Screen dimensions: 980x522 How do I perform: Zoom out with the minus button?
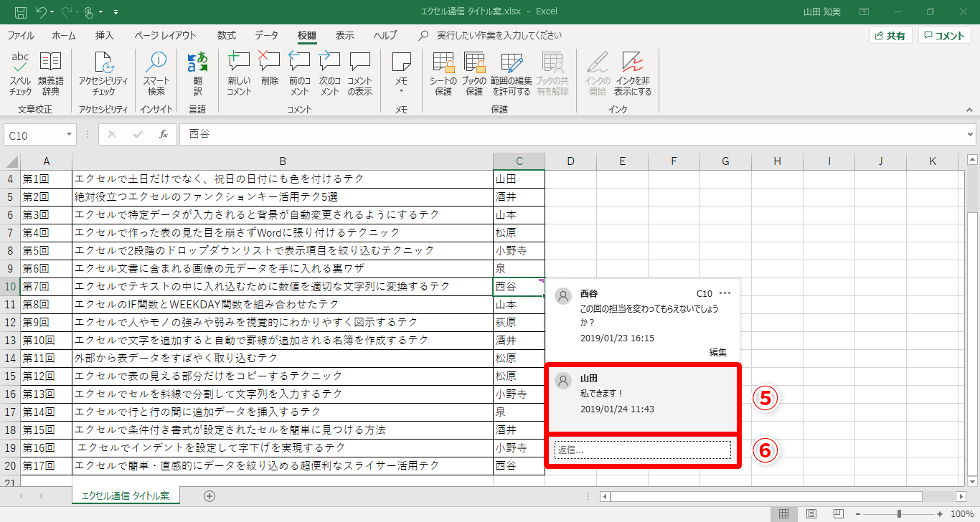tap(857, 513)
